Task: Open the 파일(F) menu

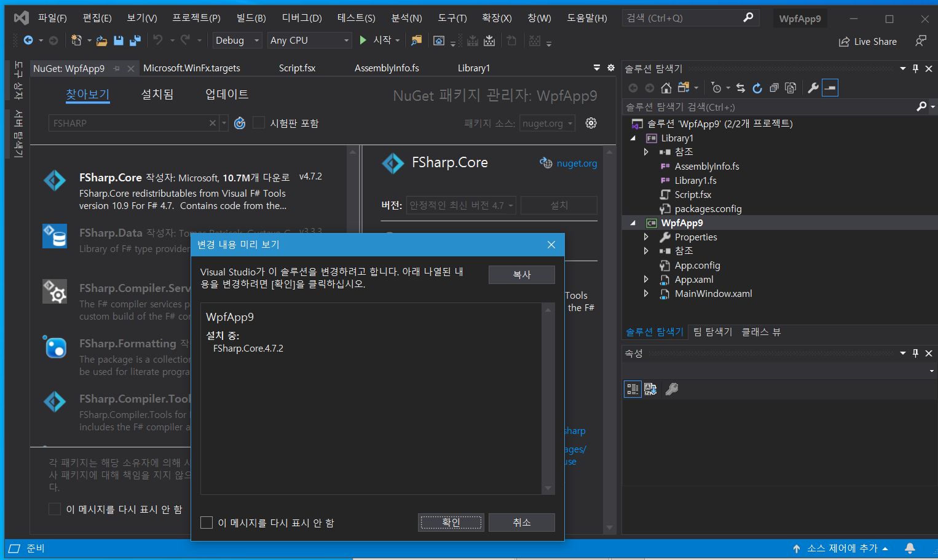Action: pos(52,18)
